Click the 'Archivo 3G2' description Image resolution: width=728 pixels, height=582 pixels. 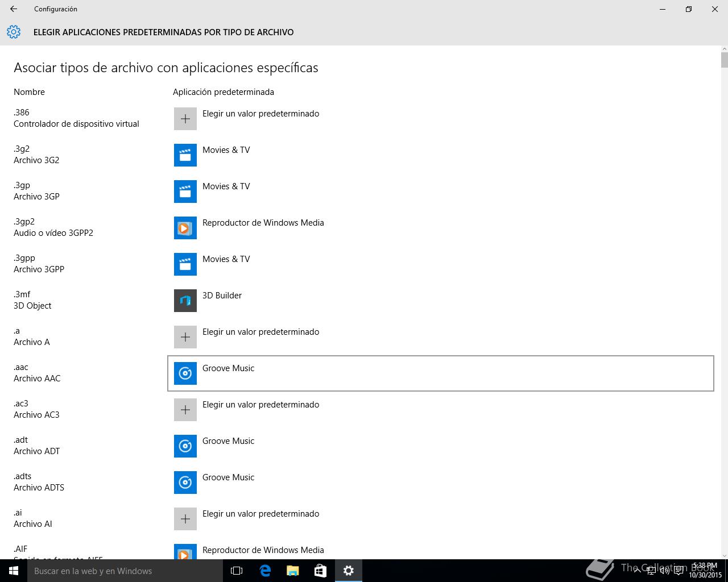(36, 160)
